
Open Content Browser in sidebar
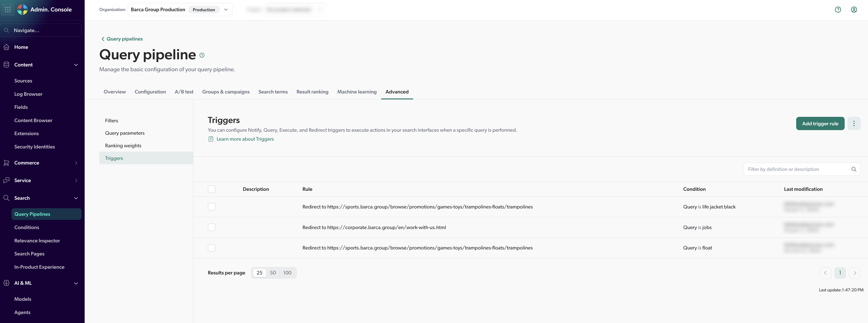pyautogui.click(x=33, y=120)
